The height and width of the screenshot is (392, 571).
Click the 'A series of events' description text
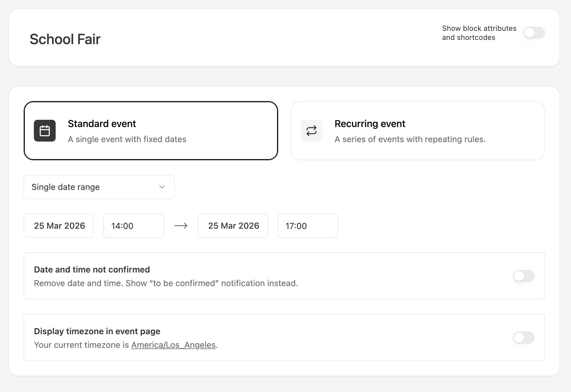pyautogui.click(x=410, y=139)
